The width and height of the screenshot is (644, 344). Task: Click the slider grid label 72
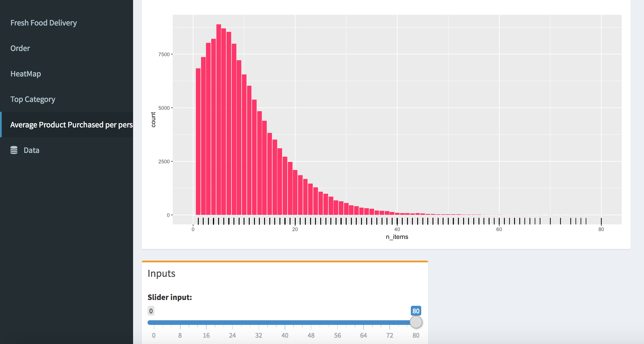(x=390, y=335)
